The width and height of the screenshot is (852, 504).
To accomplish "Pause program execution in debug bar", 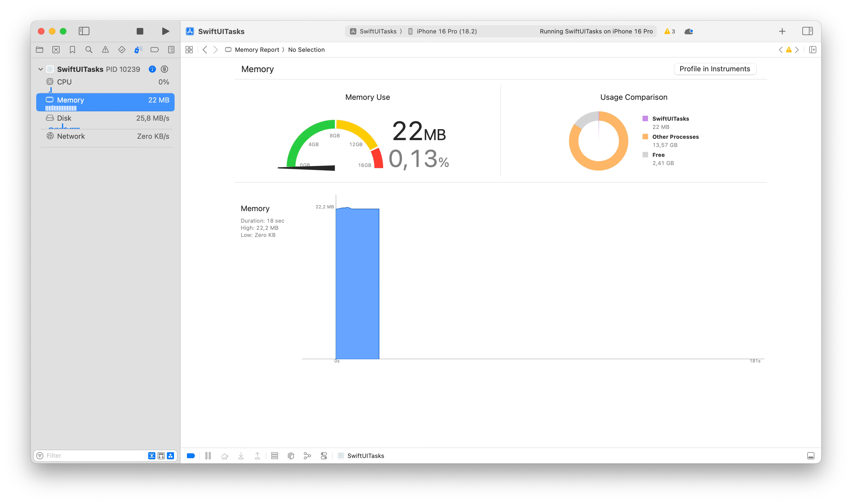I will 208,456.
